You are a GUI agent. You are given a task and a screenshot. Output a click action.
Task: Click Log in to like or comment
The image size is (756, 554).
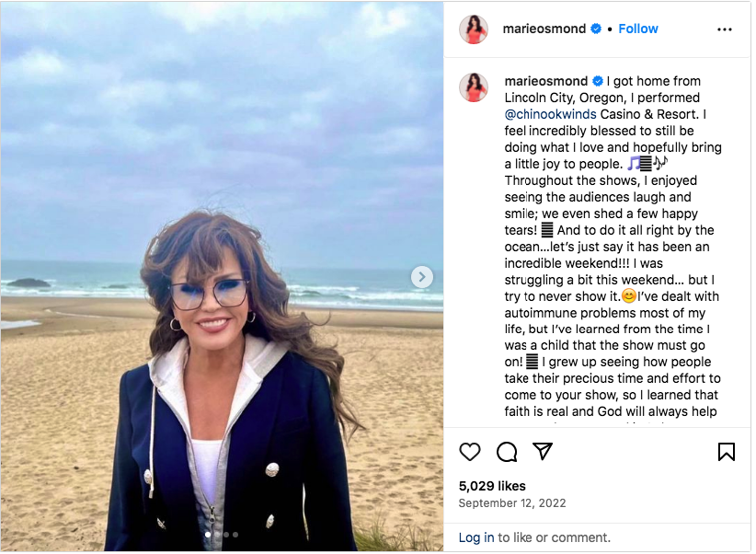coord(475,537)
